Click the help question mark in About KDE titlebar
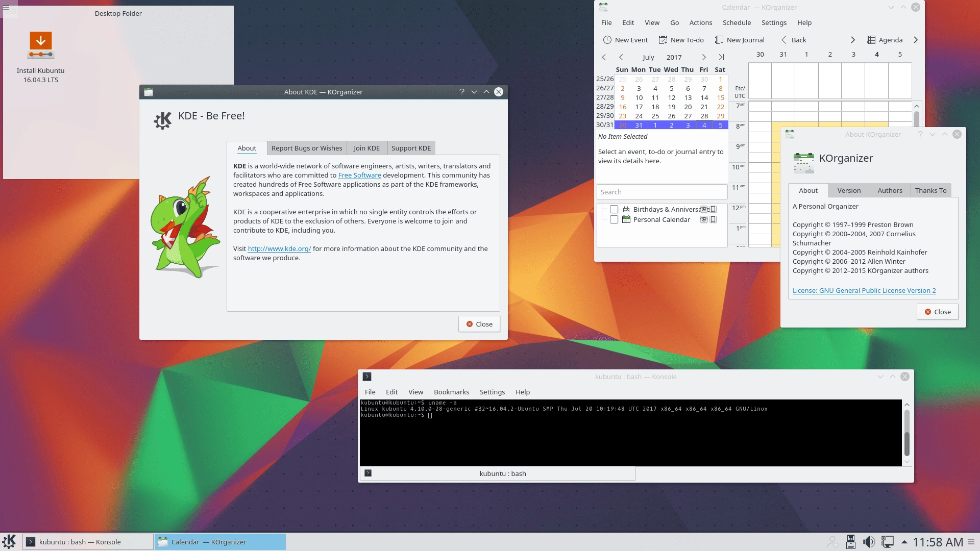This screenshot has height=551, width=980. click(x=462, y=92)
